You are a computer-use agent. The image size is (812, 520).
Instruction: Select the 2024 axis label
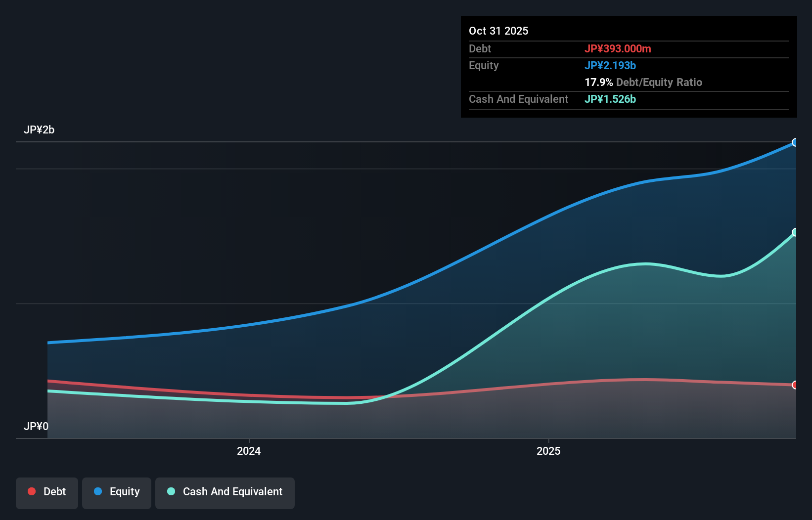tap(249, 451)
